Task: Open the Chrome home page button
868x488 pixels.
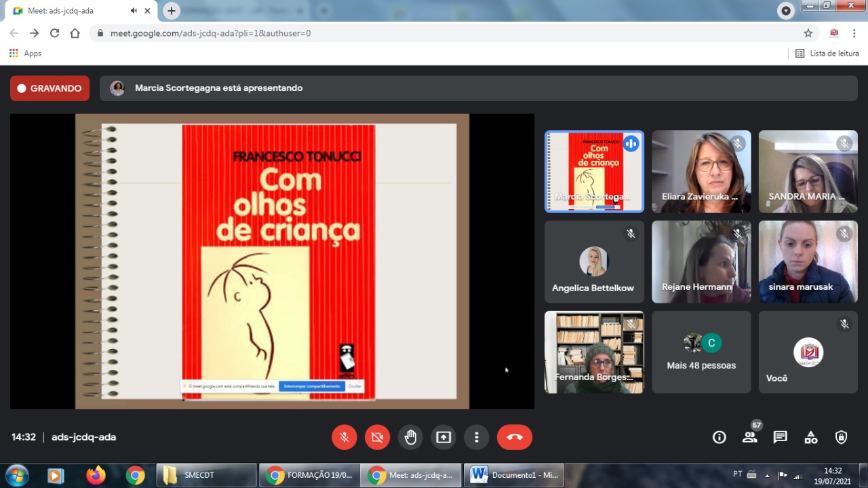Action: click(x=75, y=33)
